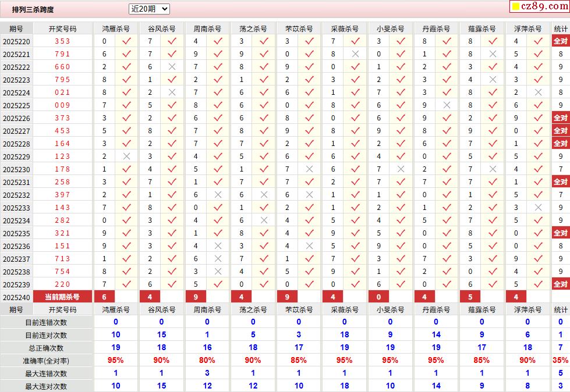Click the draw number 220 in row 2025239

point(62,284)
